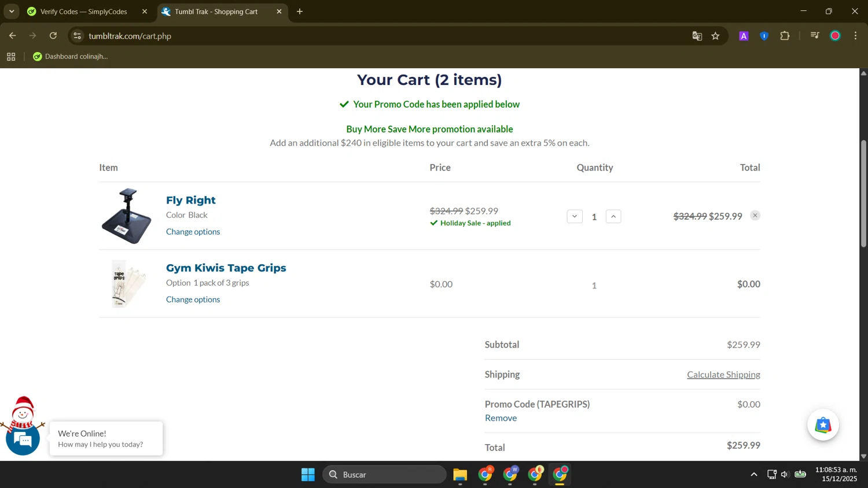Close the Verify Codes tab
The height and width of the screenshot is (488, 868).
145,12
